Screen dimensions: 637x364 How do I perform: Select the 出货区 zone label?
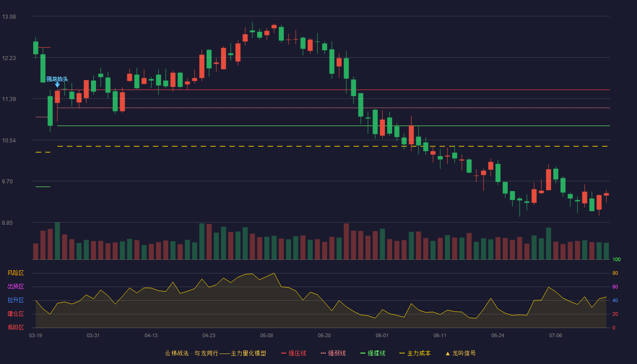[x=15, y=287]
